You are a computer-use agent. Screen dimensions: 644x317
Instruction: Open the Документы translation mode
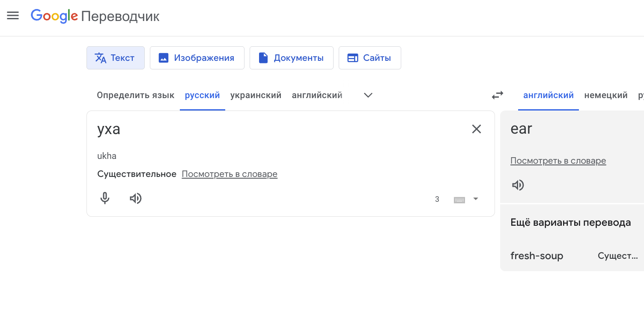pyautogui.click(x=291, y=58)
